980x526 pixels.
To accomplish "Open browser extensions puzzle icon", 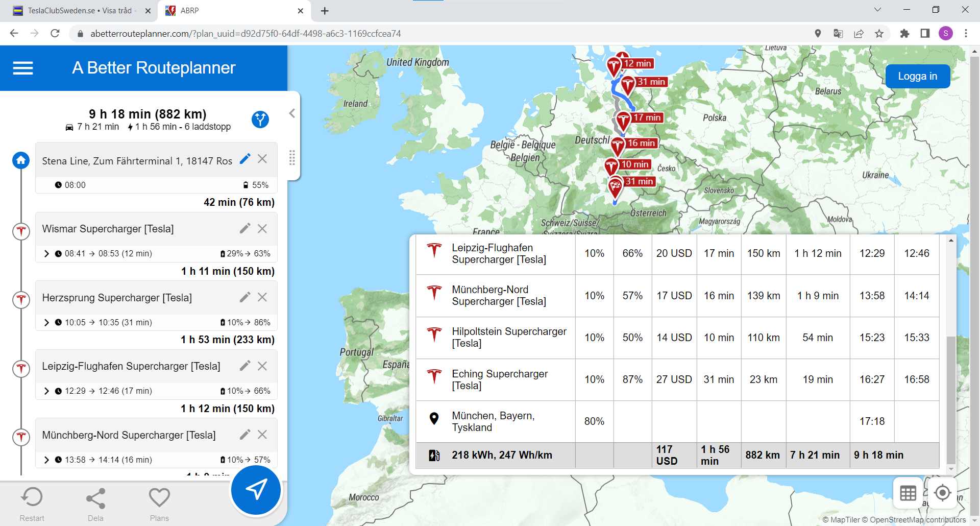I will coord(904,33).
